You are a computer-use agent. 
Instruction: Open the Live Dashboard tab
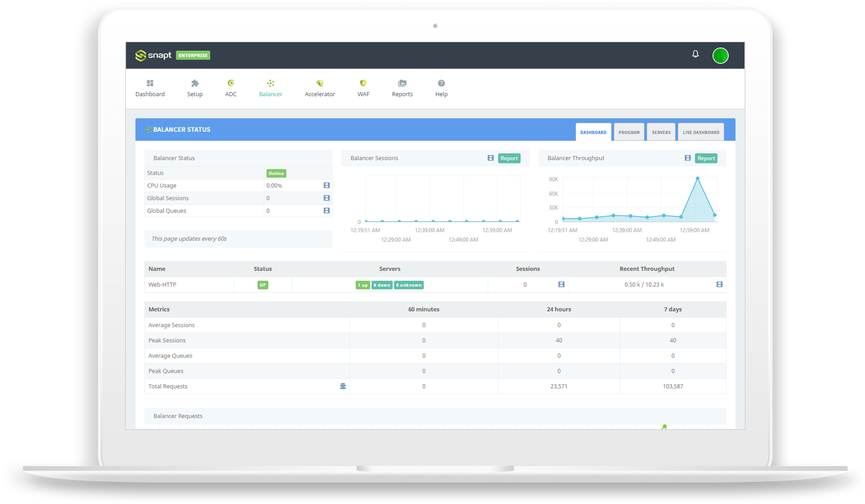[701, 132]
